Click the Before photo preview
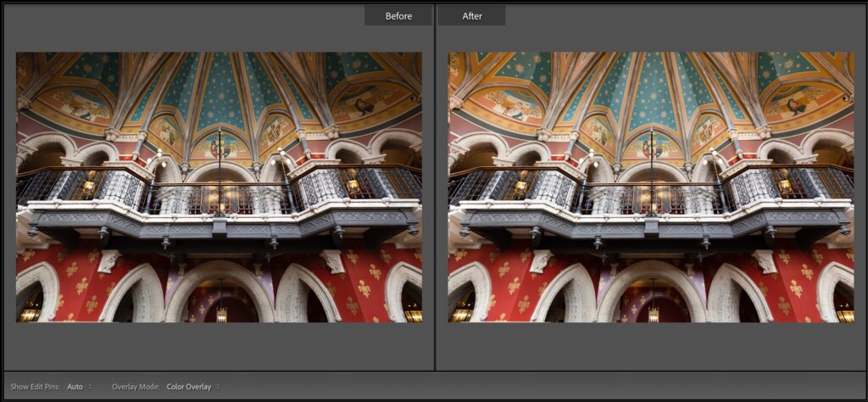 pyautogui.click(x=220, y=187)
